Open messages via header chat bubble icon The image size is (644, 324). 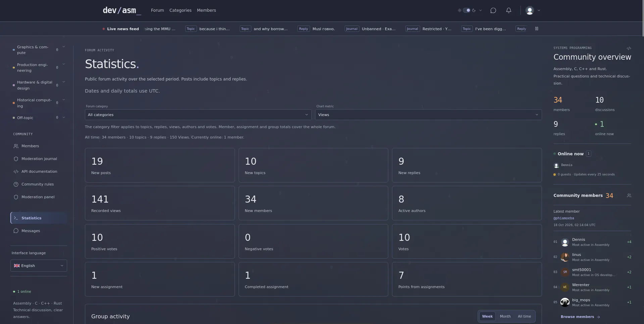(x=493, y=10)
